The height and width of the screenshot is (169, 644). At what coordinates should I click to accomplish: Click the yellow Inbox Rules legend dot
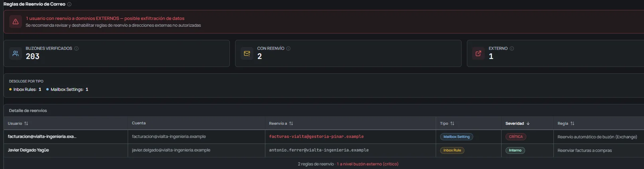pyautogui.click(x=10, y=90)
